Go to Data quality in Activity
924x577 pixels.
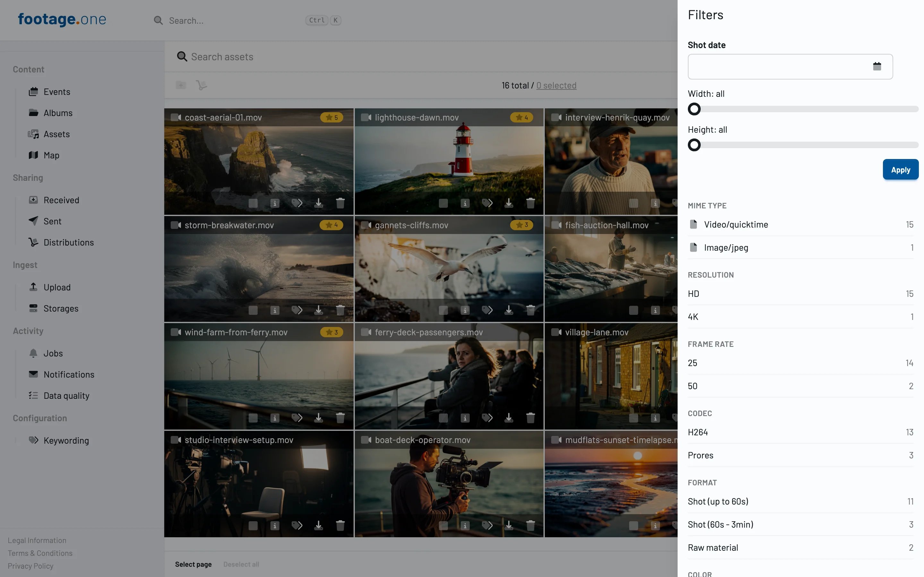tap(66, 396)
